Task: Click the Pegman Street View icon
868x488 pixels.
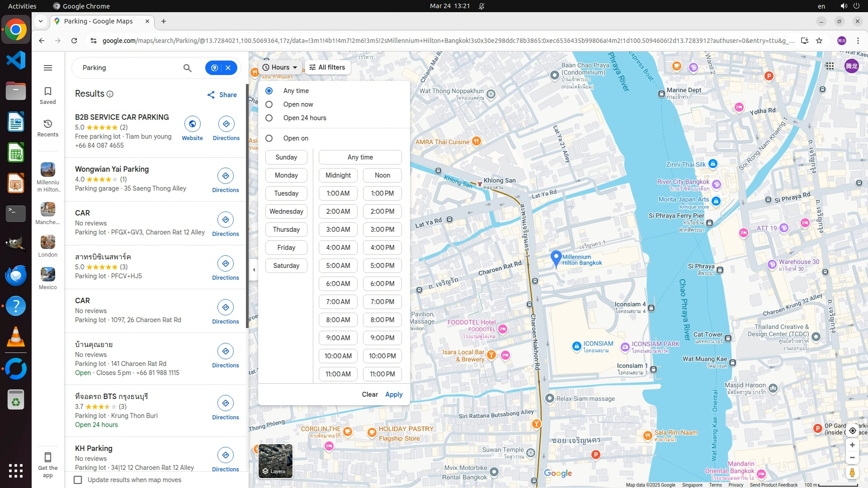Action: click(852, 473)
